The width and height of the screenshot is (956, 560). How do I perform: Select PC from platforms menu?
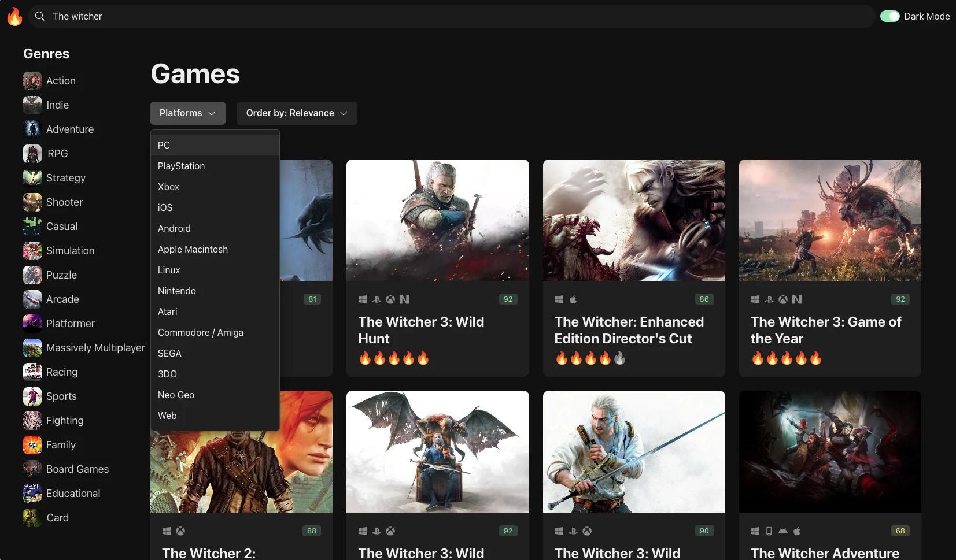click(x=215, y=145)
